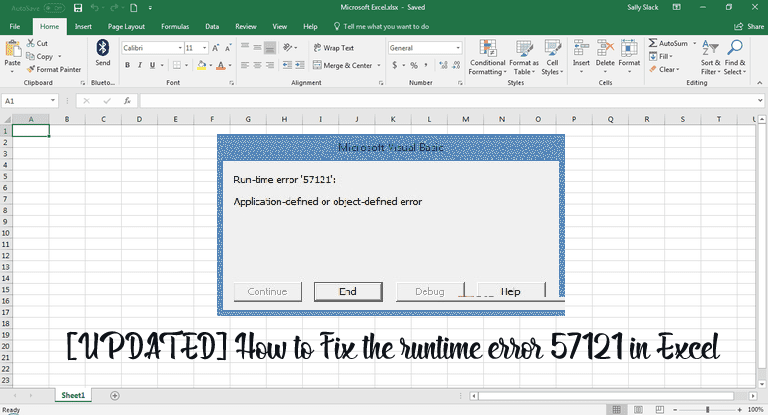The width and height of the screenshot is (768, 415).
Task: Switch to Page Break Preview in status bar
Action: (659, 409)
